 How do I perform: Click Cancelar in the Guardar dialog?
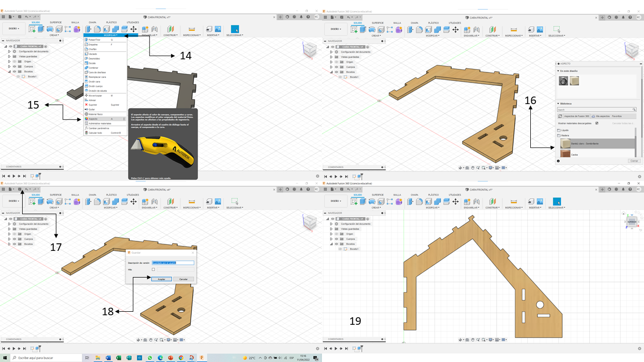point(184,279)
